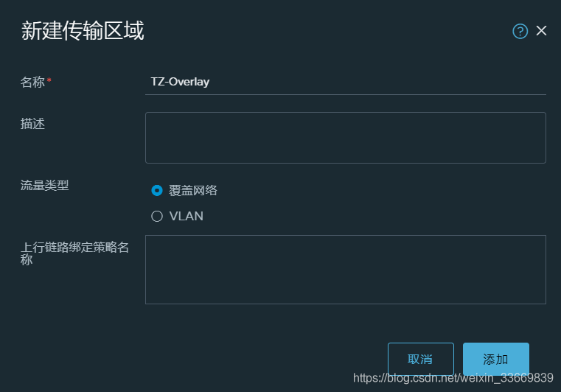Open help via the question mark icon
The height and width of the screenshot is (392, 561).
pos(520,31)
